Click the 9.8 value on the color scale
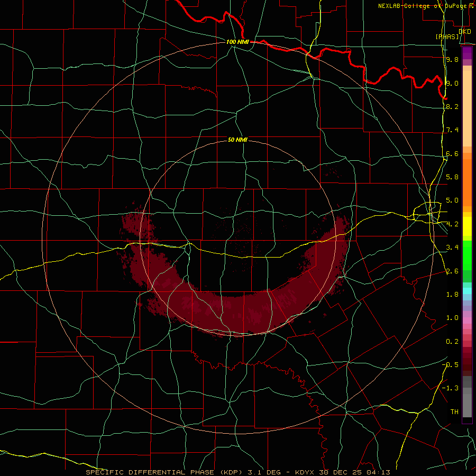The height and width of the screenshot is (476, 476). (452, 59)
